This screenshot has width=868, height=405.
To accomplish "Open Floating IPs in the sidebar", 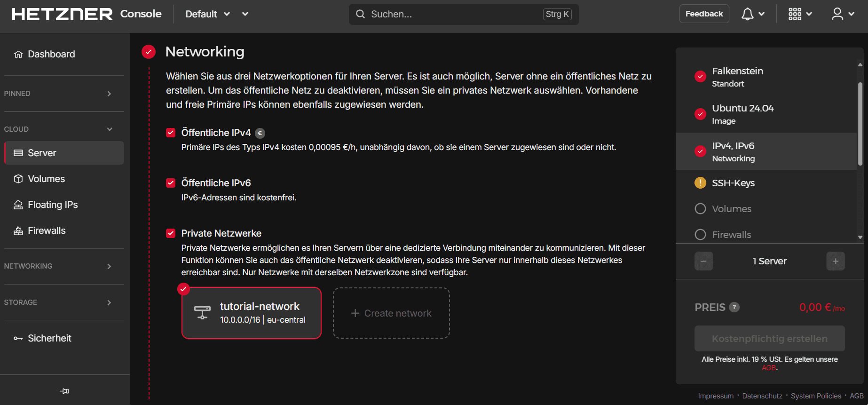I will (x=53, y=205).
